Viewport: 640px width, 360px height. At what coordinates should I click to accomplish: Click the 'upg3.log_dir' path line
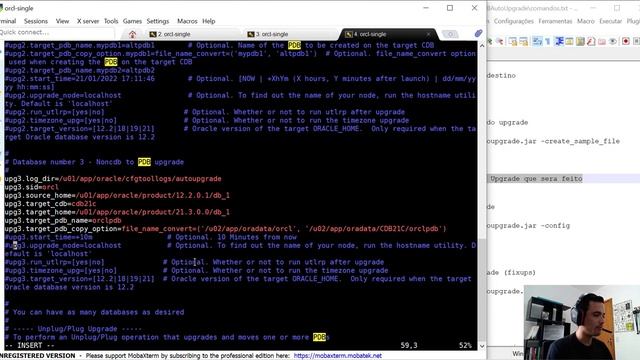pos(113,178)
